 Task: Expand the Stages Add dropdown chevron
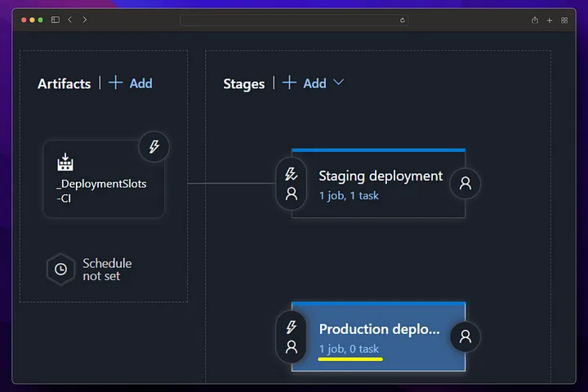click(338, 82)
